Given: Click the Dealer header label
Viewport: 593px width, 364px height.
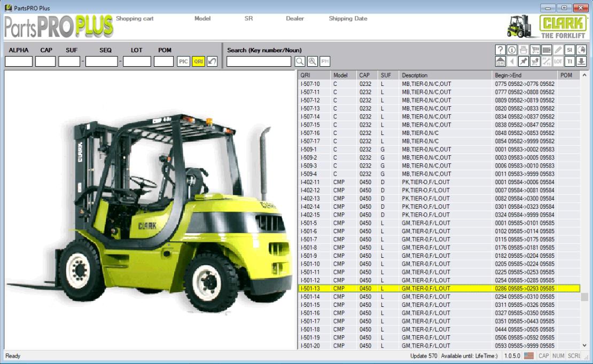Looking at the screenshot, I should (294, 18).
